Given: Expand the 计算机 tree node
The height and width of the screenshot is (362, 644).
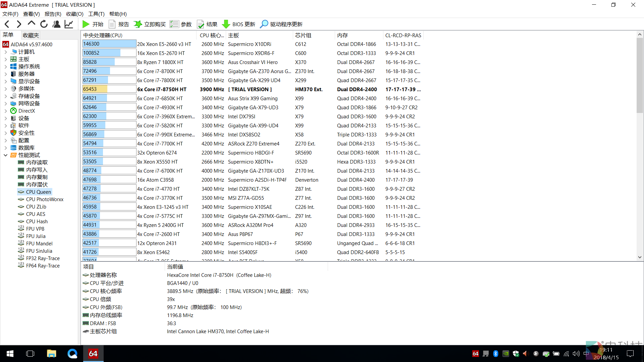Looking at the screenshot, I should pos(6,52).
